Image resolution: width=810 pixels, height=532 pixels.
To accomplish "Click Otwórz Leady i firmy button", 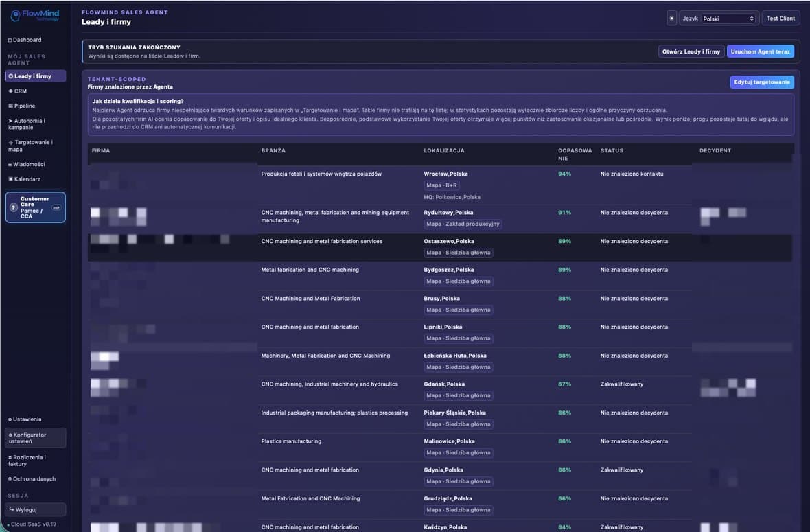I will 691,51.
